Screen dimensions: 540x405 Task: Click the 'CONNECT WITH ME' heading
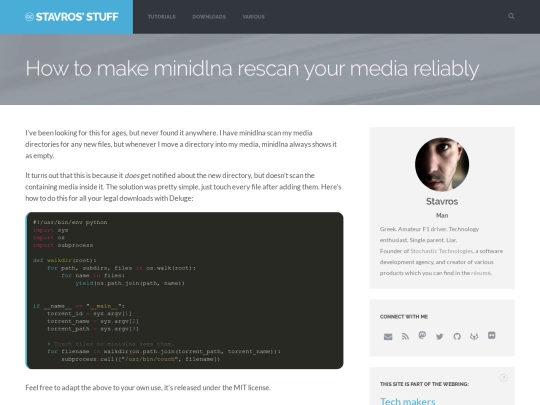pos(404,317)
